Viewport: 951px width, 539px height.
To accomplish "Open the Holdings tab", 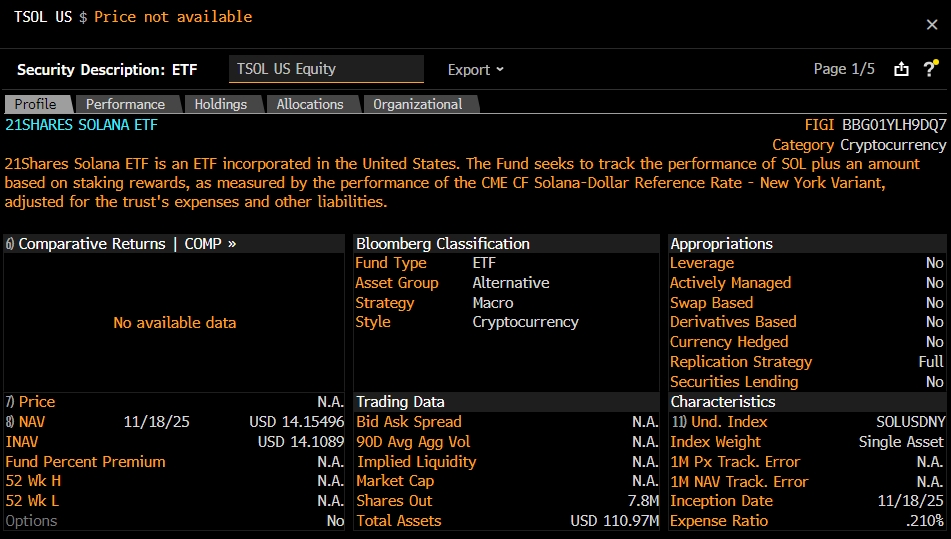I will click(x=220, y=104).
